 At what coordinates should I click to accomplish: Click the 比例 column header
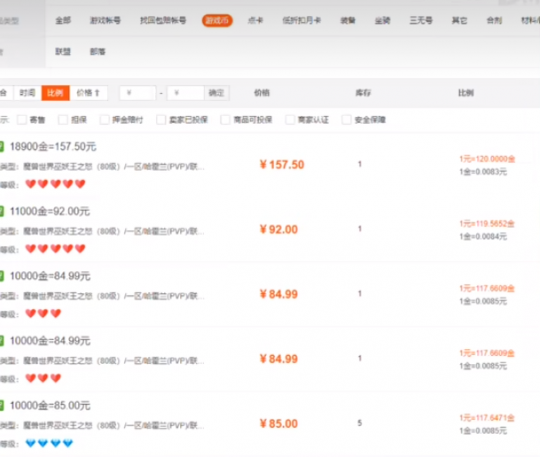click(x=466, y=93)
